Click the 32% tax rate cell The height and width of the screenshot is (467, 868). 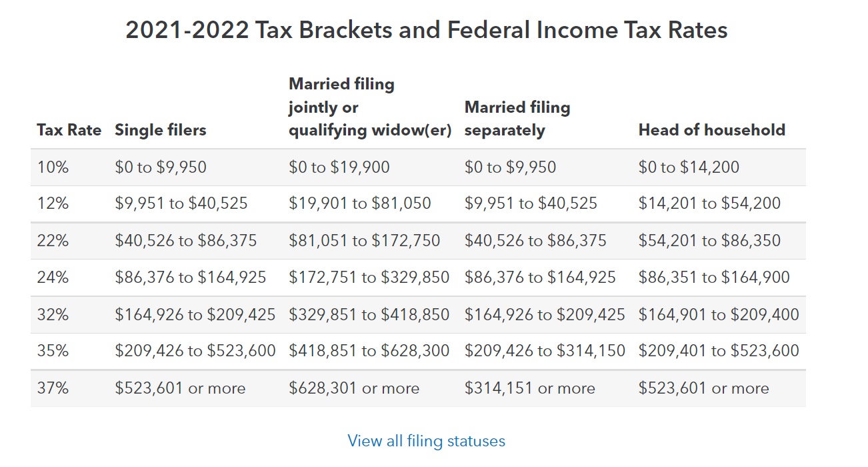click(53, 314)
